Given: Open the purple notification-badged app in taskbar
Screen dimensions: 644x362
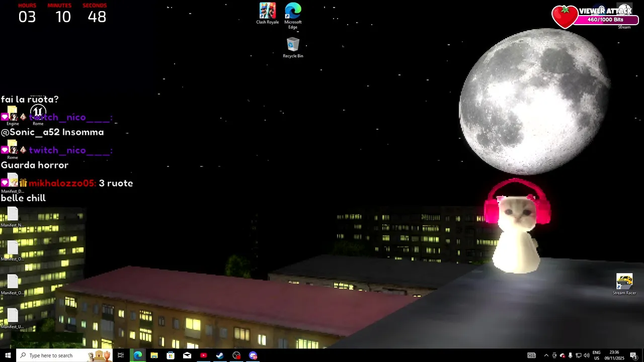Looking at the screenshot, I should tap(253, 355).
